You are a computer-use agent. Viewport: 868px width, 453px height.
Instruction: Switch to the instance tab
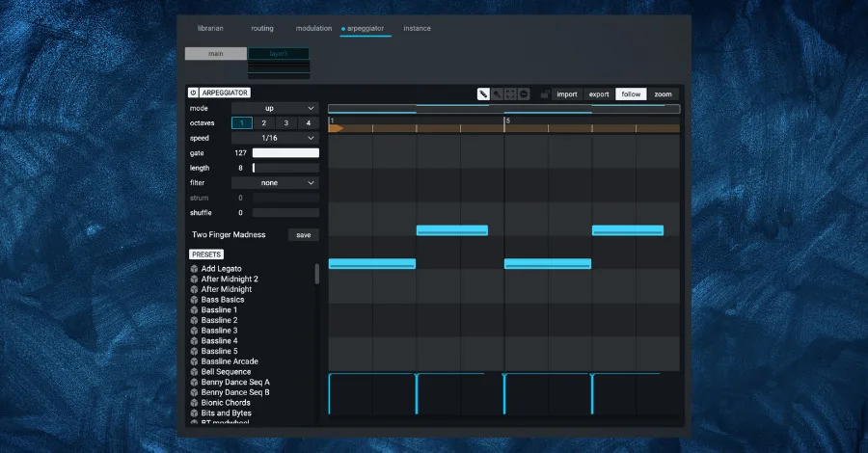(x=417, y=28)
